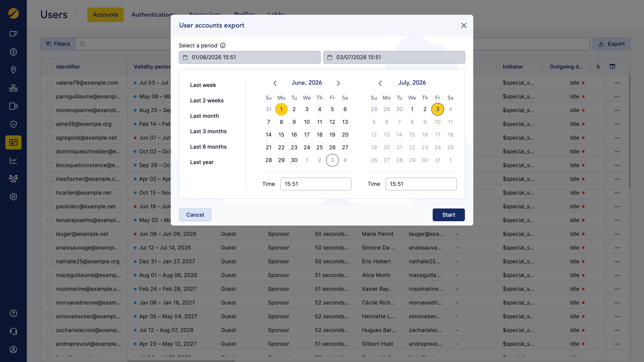Click the calendar icon in the start date field

pyautogui.click(x=185, y=57)
